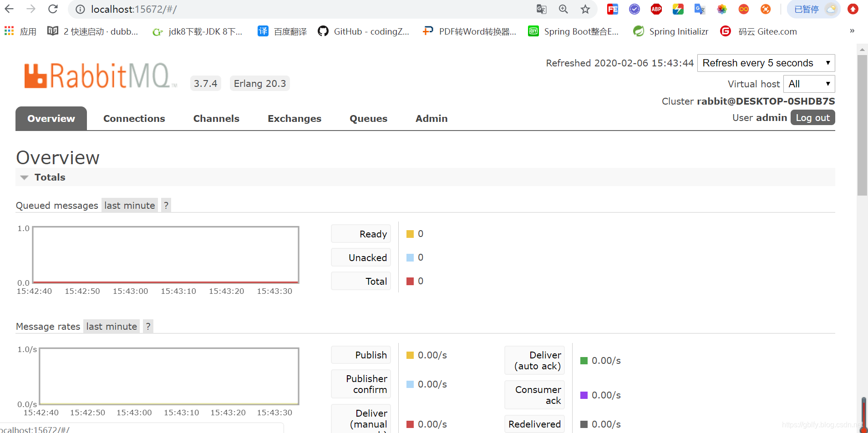Click the translate page icon
Viewport: 868px width, 433px height.
pos(541,9)
